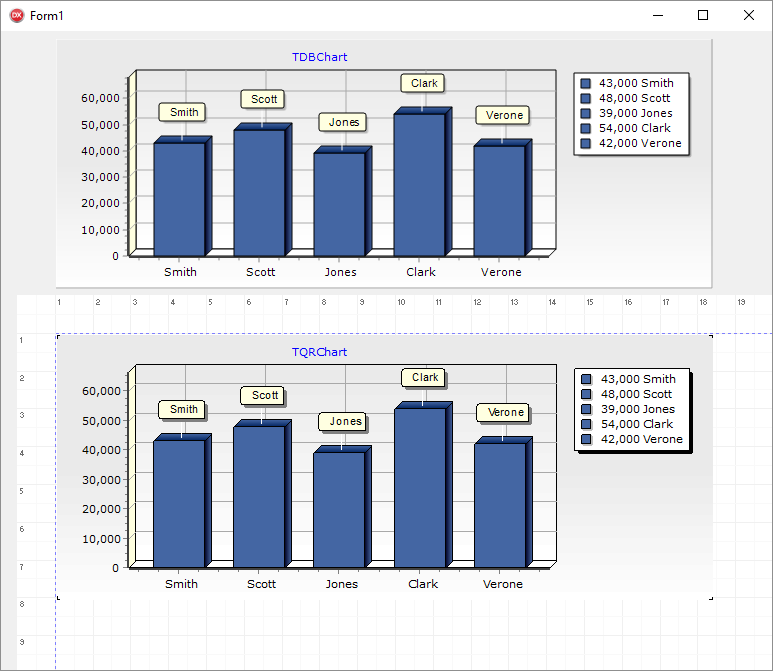Click the TDBChart title text
Image resolution: width=773 pixels, height=671 pixels.
point(319,57)
